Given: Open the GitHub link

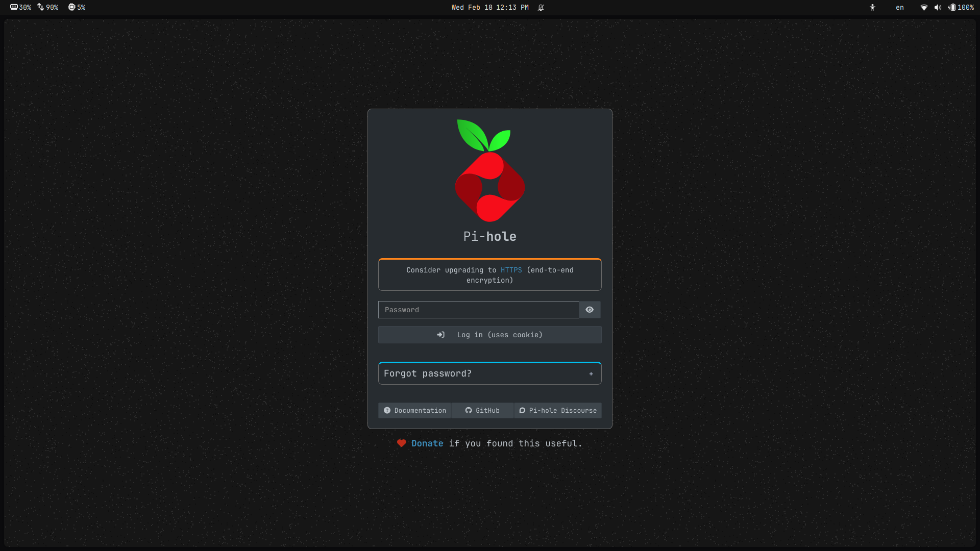Looking at the screenshot, I should click(x=482, y=411).
